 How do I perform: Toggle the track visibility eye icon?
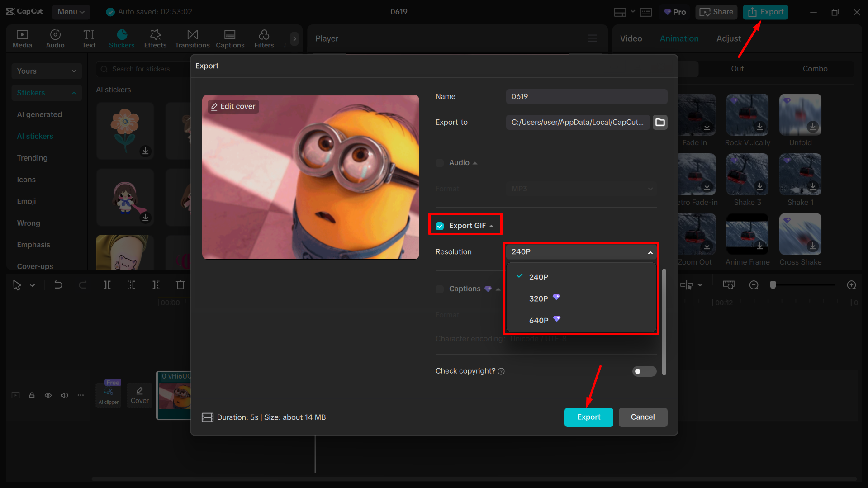[x=48, y=395]
